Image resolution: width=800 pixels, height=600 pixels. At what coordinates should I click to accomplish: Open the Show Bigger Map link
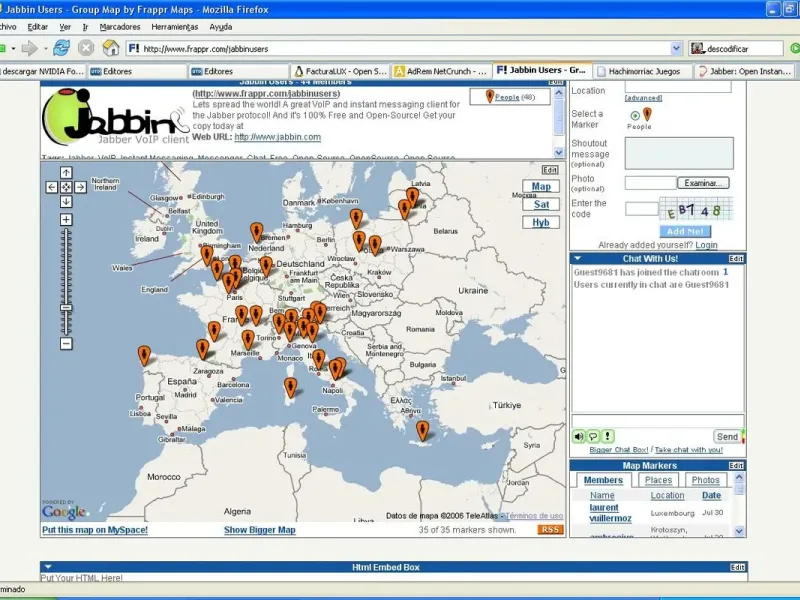coord(259,530)
